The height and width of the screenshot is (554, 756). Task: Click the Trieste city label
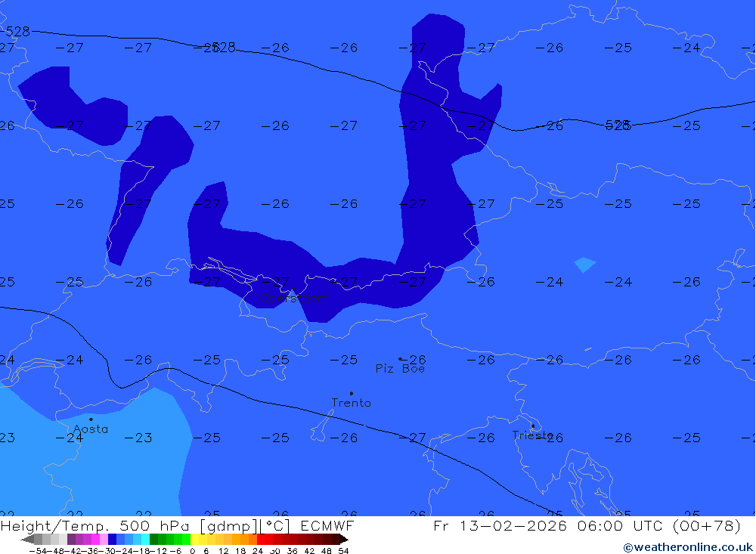[x=532, y=435]
